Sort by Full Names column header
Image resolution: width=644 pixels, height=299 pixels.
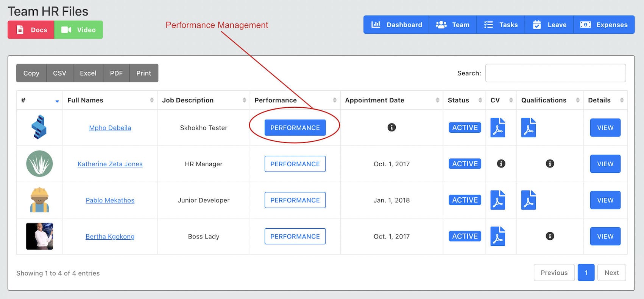(x=110, y=100)
